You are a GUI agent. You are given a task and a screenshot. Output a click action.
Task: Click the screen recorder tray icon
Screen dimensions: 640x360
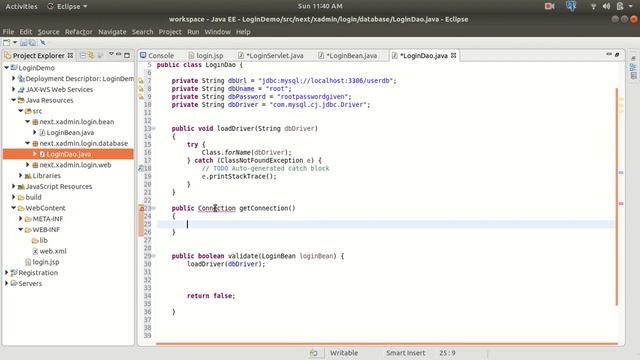[549, 6]
